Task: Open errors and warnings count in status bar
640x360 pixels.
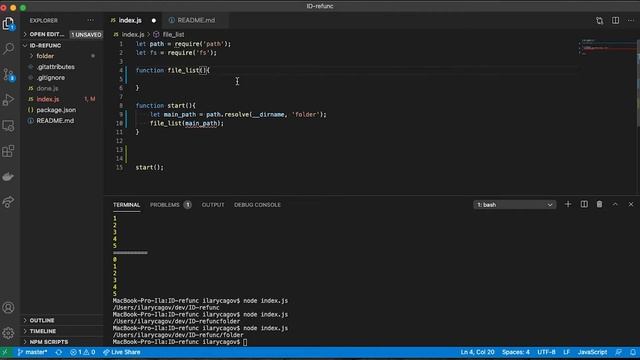Action: [x=82, y=352]
